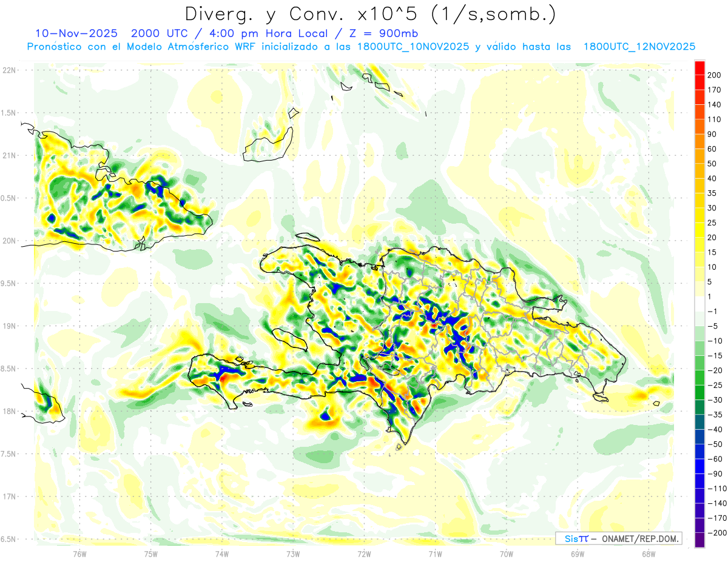
Task: Pick the green swatch between -25 and -30
Action: tap(700, 392)
